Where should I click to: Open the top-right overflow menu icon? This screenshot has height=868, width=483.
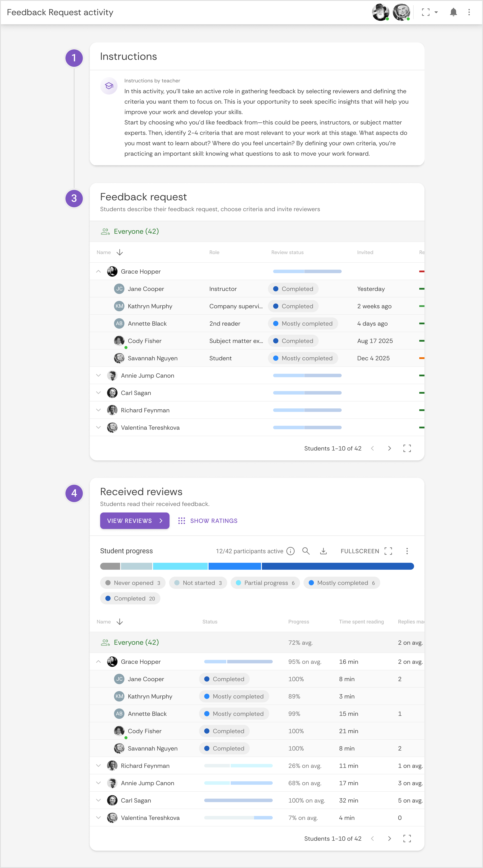pos(469,12)
